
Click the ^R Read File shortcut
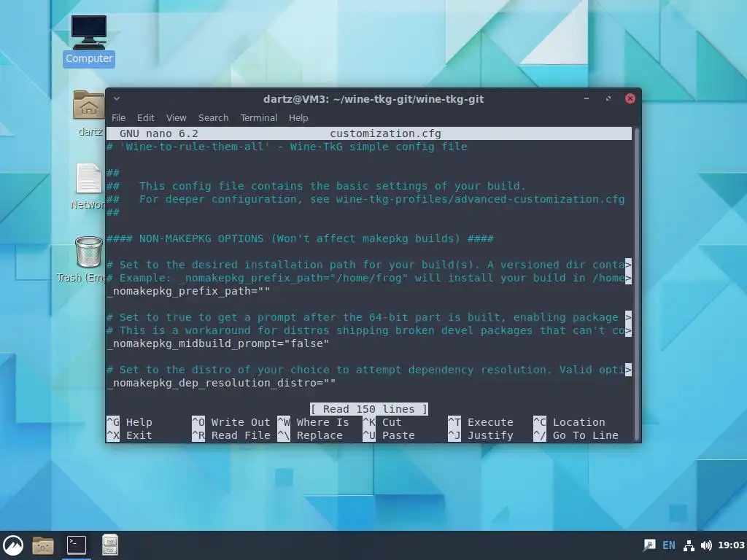(x=231, y=435)
